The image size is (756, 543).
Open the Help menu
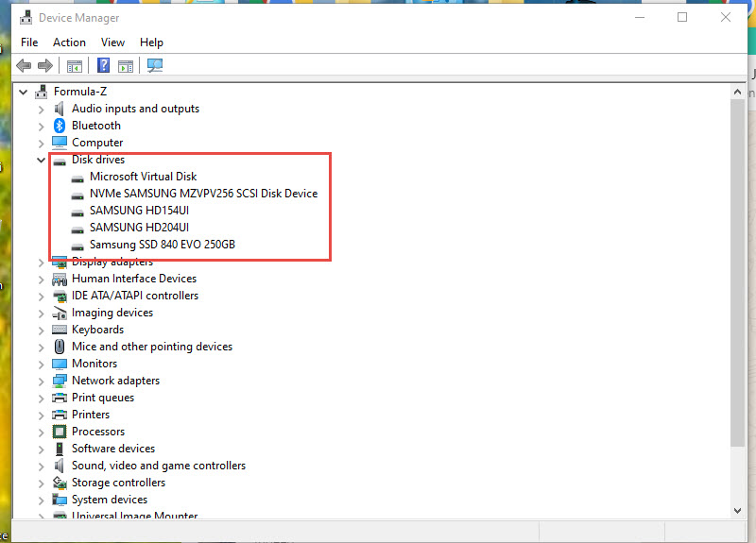coord(151,42)
